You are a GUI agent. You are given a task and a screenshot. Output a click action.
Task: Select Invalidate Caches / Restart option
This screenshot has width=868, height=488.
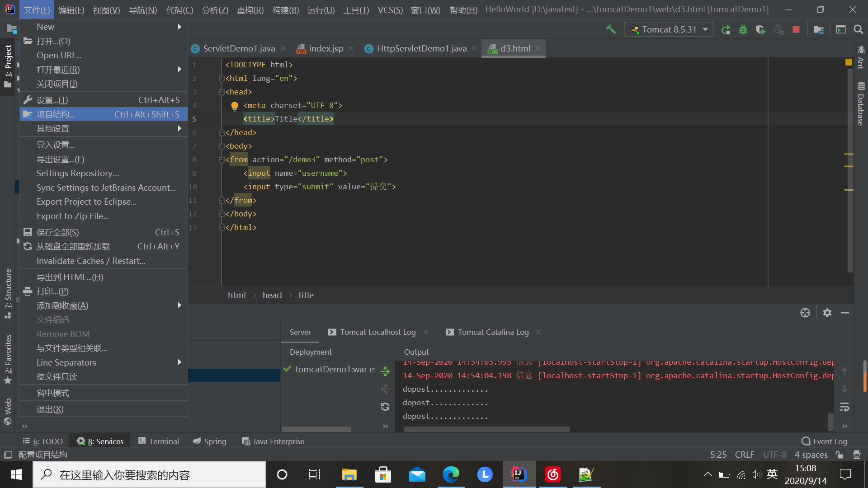click(x=90, y=261)
